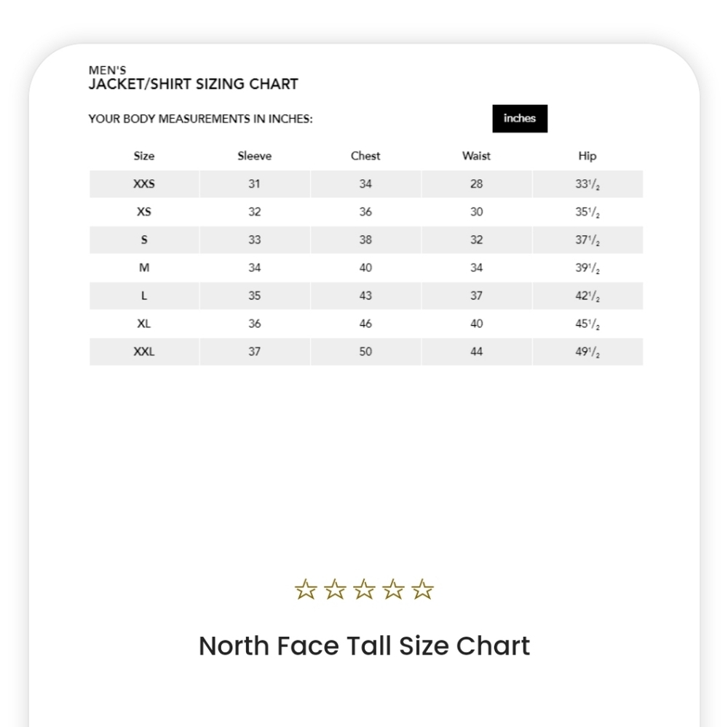The width and height of the screenshot is (728, 727).
Task: Toggle the inches unit button
Action: tap(520, 119)
